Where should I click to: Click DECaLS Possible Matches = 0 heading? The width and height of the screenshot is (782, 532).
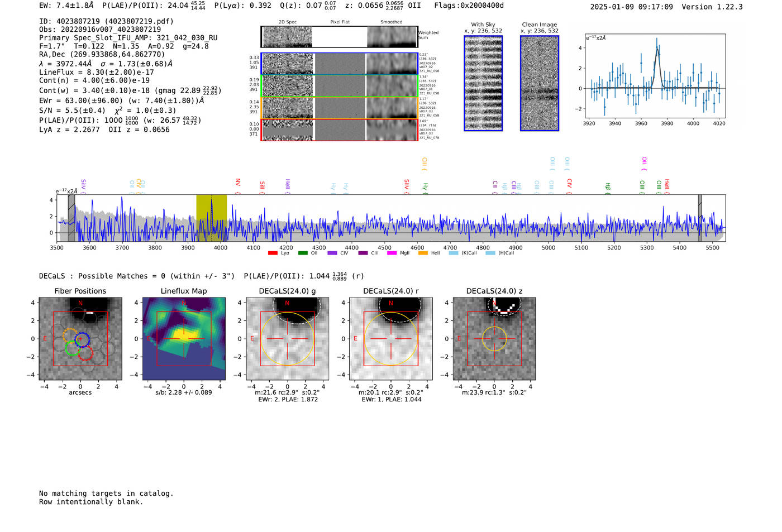point(137,276)
